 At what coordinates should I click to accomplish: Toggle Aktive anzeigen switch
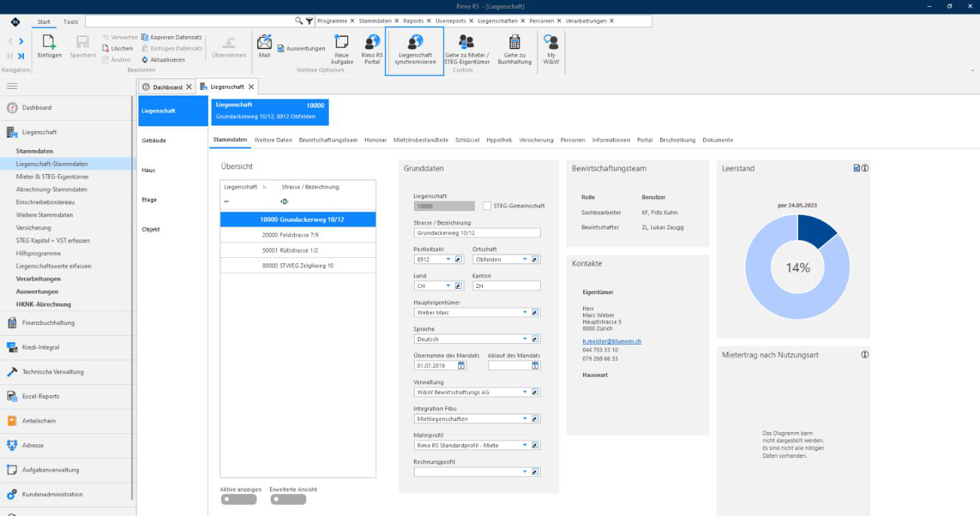pyautogui.click(x=239, y=499)
